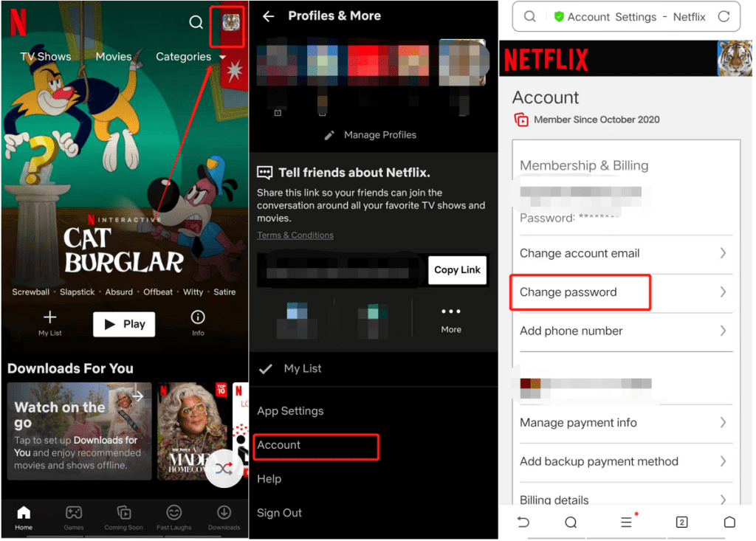
Task: Tap the Account Settings address bar
Action: tap(626, 16)
